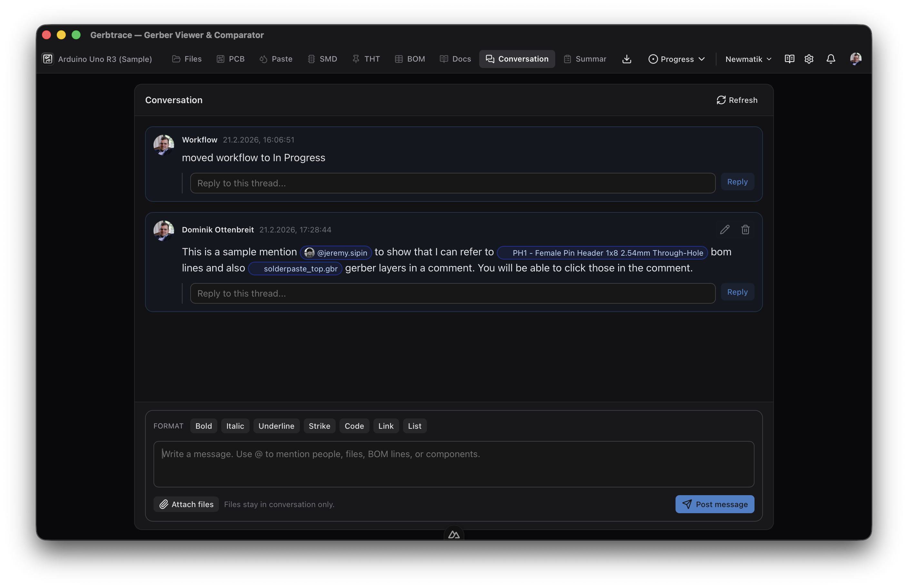Apply Italic formatting

(235, 426)
